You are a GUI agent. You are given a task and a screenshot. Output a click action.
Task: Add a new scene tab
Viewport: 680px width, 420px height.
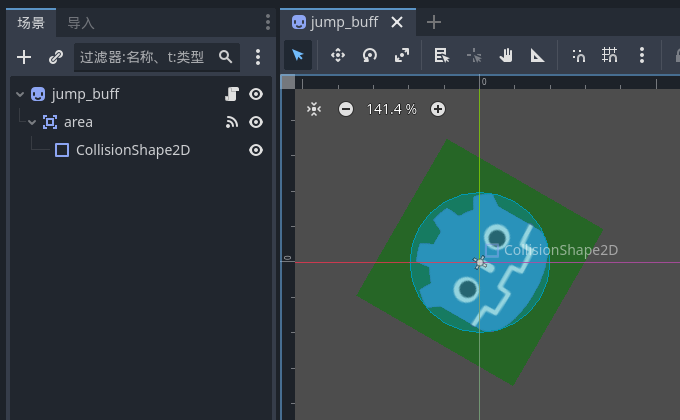point(433,22)
